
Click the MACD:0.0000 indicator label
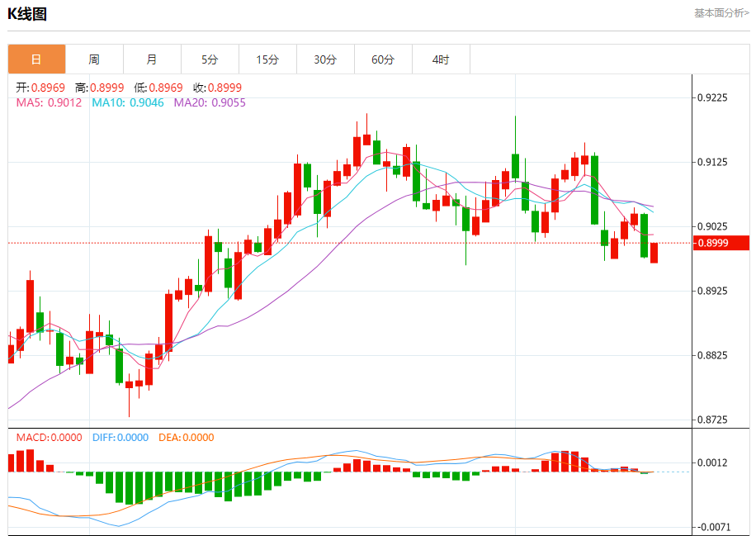coord(50,438)
